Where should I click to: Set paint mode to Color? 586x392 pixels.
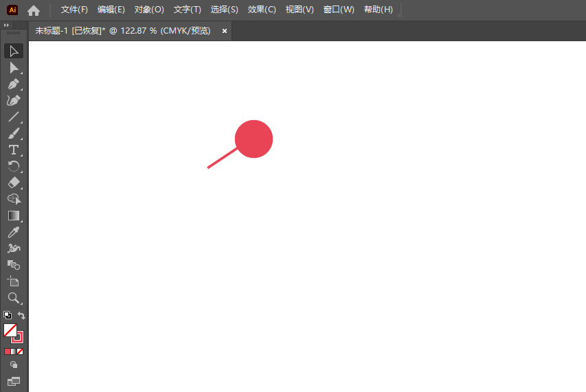tap(8, 351)
